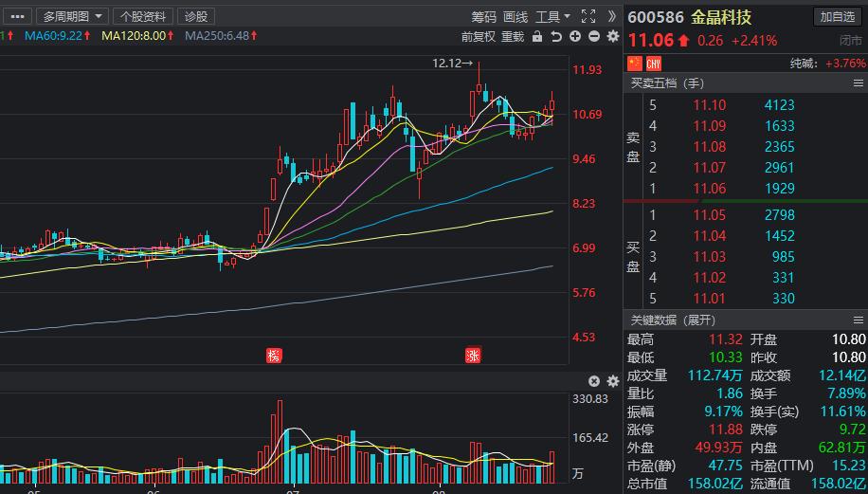Select sell level 5 price 11.10
868x494 pixels.
tap(709, 104)
